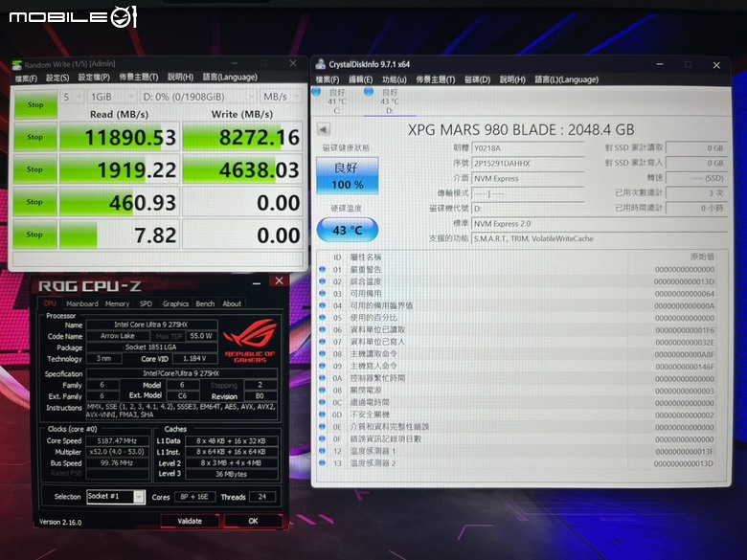747x560 pixels.
Task: Open 設定檔(P) menu in CrystalDiskMark
Action: tap(94, 78)
